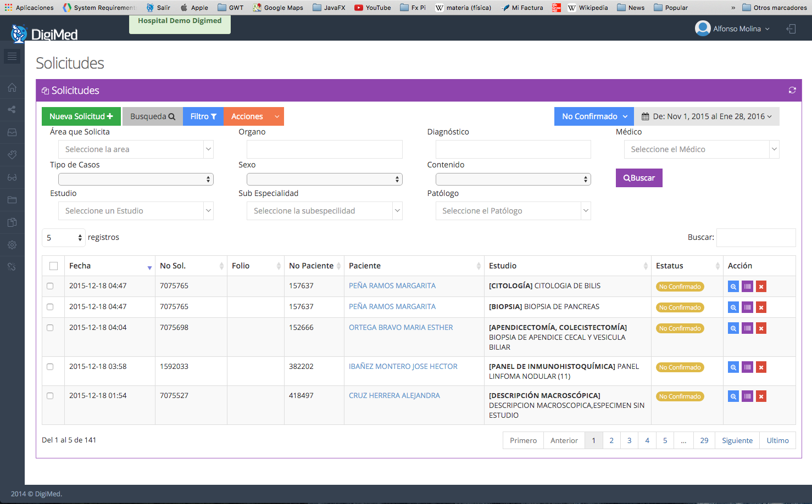
Task: Click the Nueva Solicitud button
Action: [x=81, y=116]
